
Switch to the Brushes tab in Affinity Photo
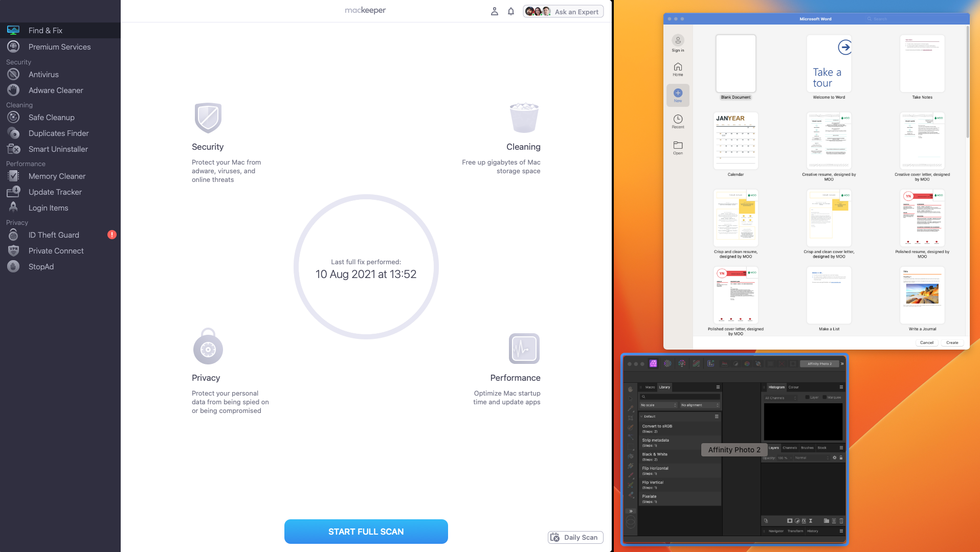pos(807,448)
